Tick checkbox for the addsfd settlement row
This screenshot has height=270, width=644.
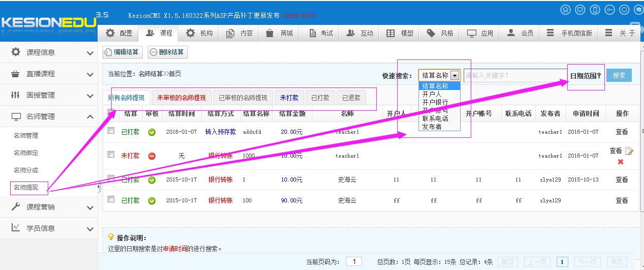point(111,131)
